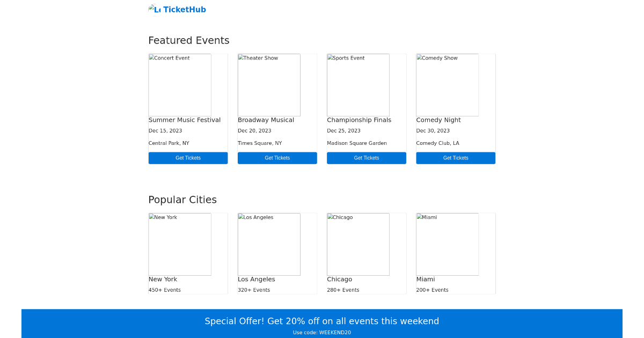Screen dimensions: 644x338
Task: Get Tickets for Comedy Night
Action: [455, 158]
